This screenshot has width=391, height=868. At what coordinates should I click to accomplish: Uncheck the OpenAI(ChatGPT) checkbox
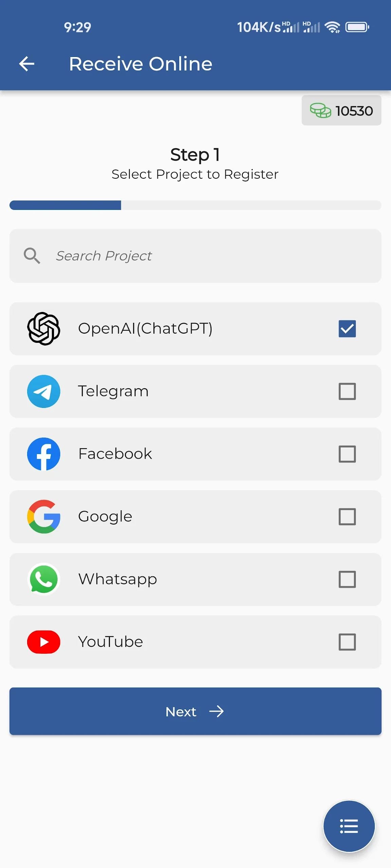click(347, 329)
